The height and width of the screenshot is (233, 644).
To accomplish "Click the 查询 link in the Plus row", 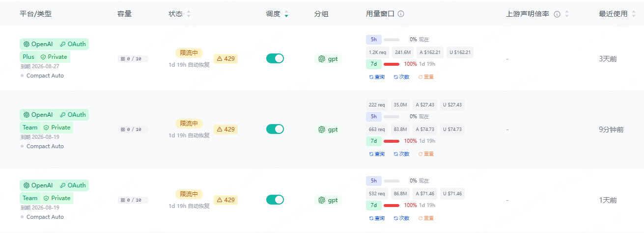I will [377, 77].
